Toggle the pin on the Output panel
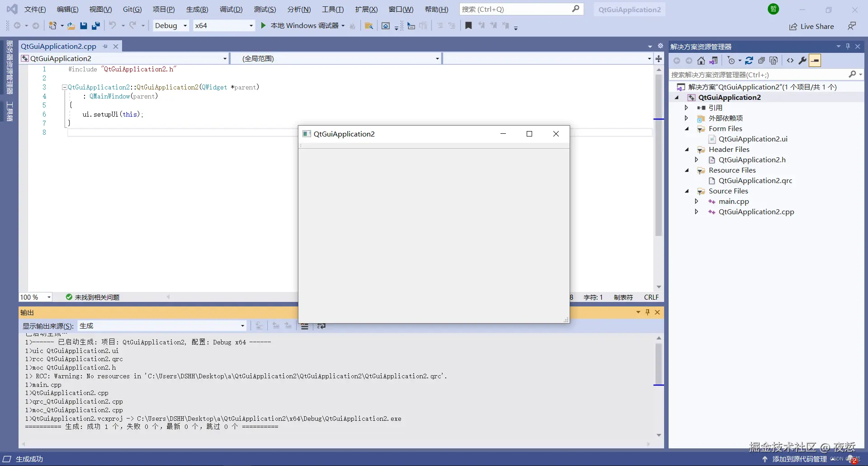Viewport: 868px width, 466px height. click(647, 312)
